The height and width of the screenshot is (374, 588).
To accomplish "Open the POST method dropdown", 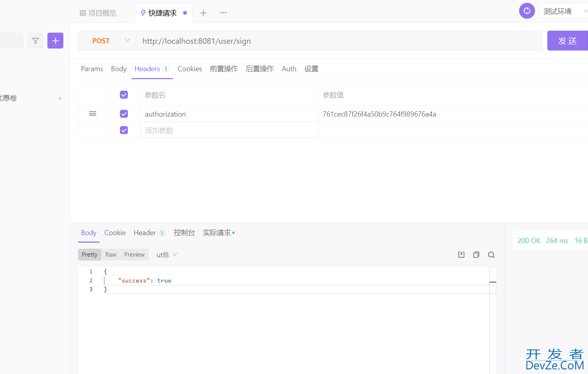I will [108, 41].
